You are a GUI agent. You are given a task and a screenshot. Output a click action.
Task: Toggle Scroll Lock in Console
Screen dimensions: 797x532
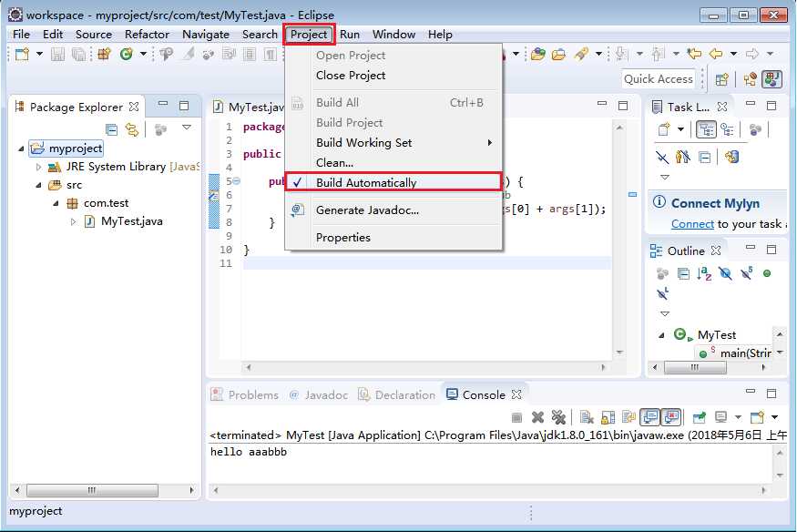click(608, 417)
